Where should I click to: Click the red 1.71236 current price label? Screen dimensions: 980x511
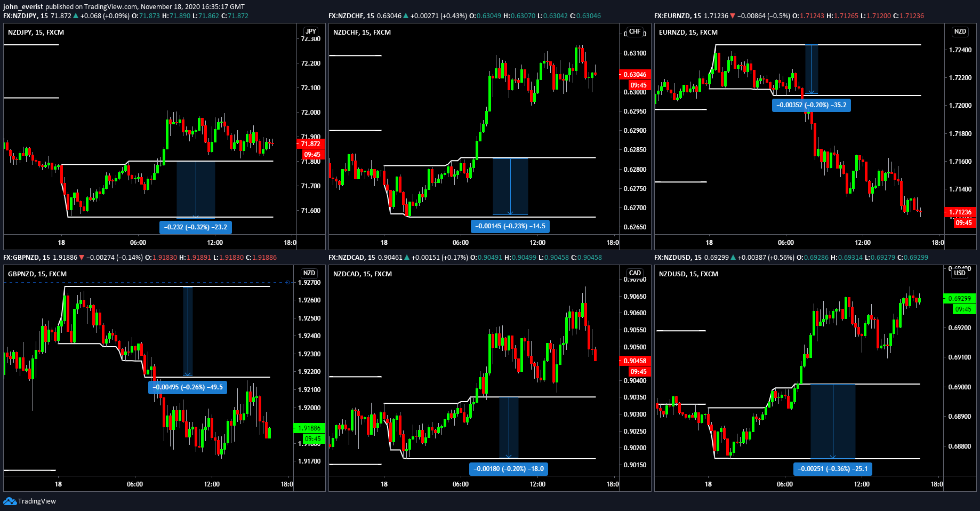point(960,212)
